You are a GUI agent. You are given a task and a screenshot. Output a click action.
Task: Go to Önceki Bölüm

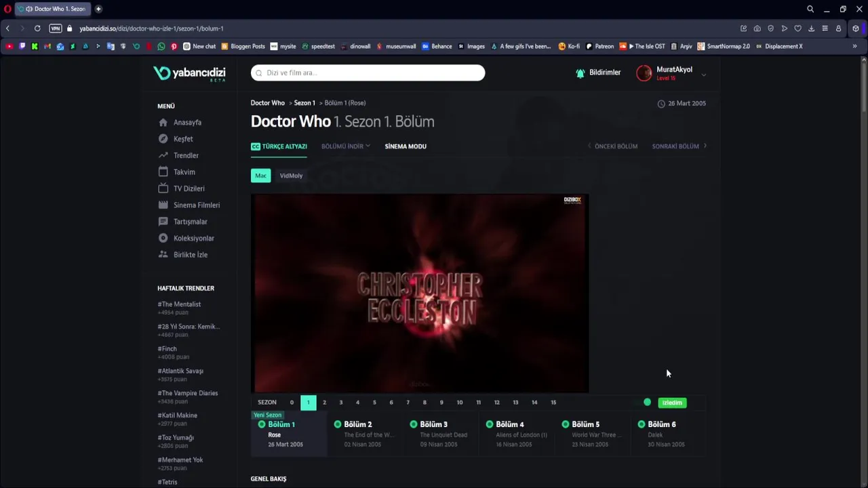click(612, 146)
